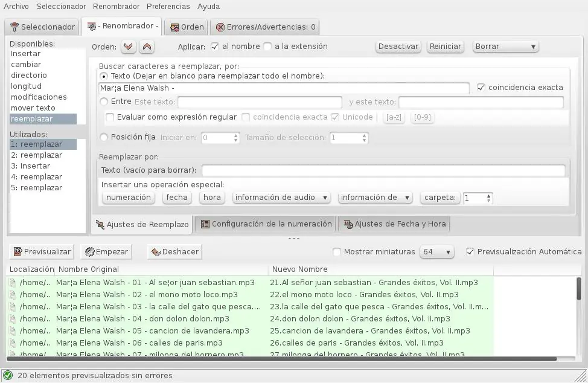Open the 'información de' dropdown

click(375, 198)
